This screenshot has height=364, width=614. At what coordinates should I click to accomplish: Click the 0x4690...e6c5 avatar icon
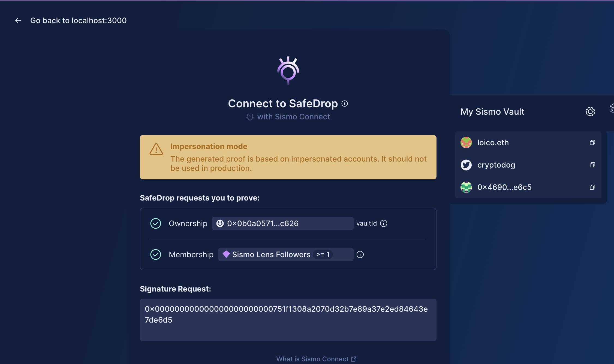pyautogui.click(x=466, y=187)
